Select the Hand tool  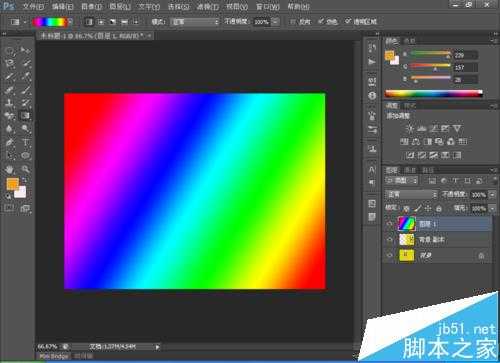(x=9, y=169)
